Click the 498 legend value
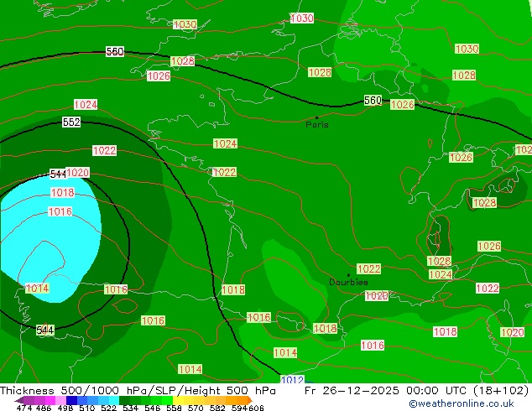532x411 pixels. (65, 408)
